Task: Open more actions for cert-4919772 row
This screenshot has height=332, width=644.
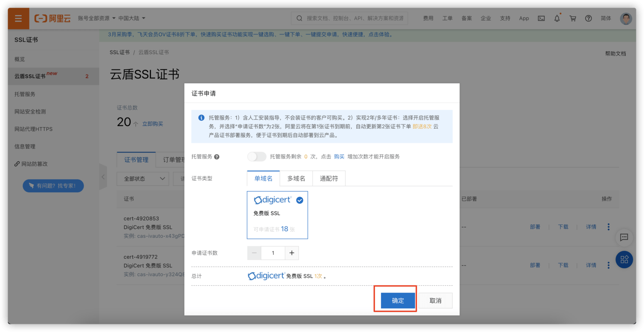Action: point(608,265)
